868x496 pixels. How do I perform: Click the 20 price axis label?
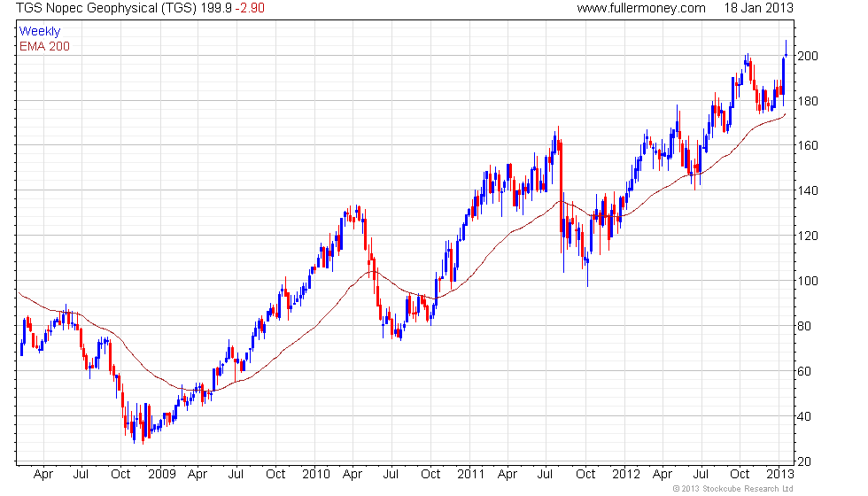pos(804,461)
